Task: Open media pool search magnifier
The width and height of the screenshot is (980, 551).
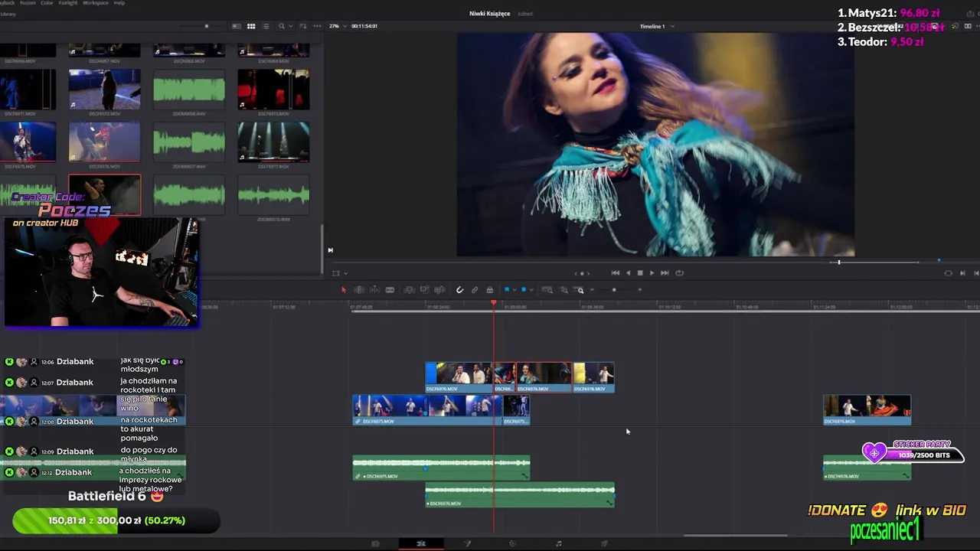Action: [x=282, y=26]
